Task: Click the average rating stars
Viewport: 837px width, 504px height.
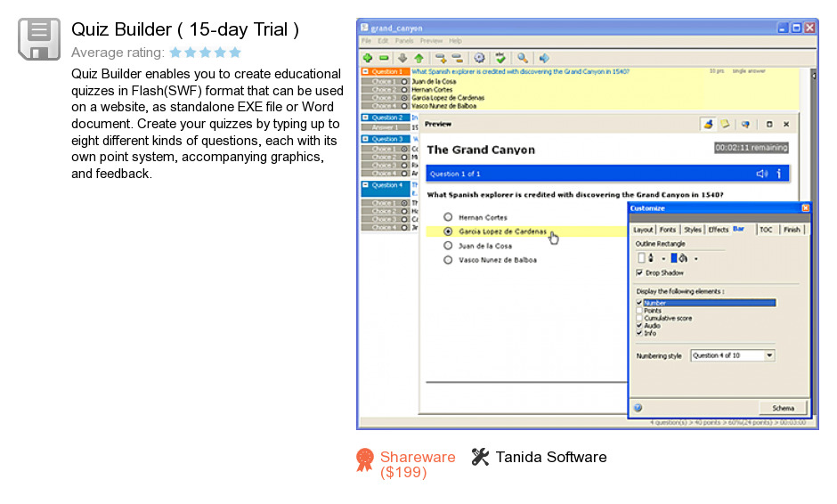Action: point(206,53)
